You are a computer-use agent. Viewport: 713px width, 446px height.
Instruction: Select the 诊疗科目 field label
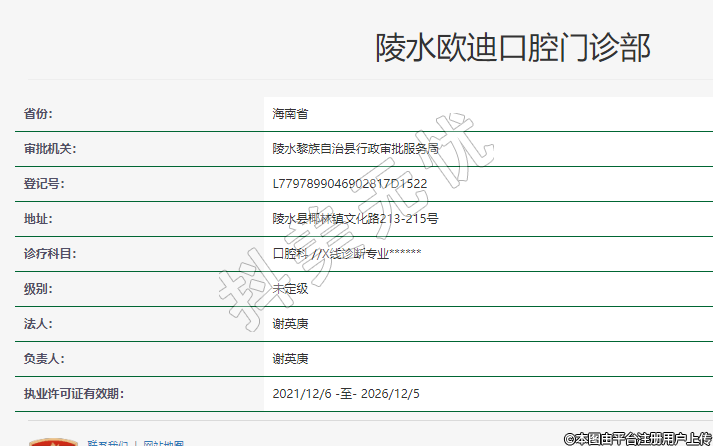coord(50,254)
